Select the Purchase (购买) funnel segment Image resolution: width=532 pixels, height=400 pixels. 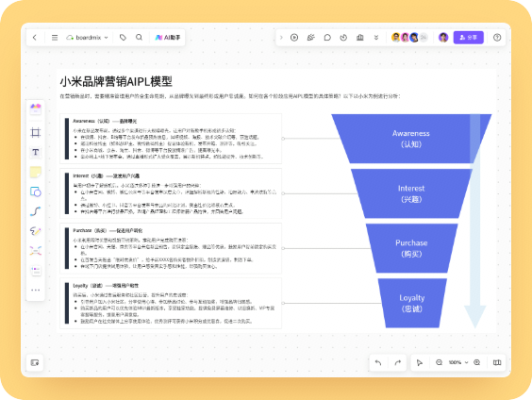click(411, 248)
